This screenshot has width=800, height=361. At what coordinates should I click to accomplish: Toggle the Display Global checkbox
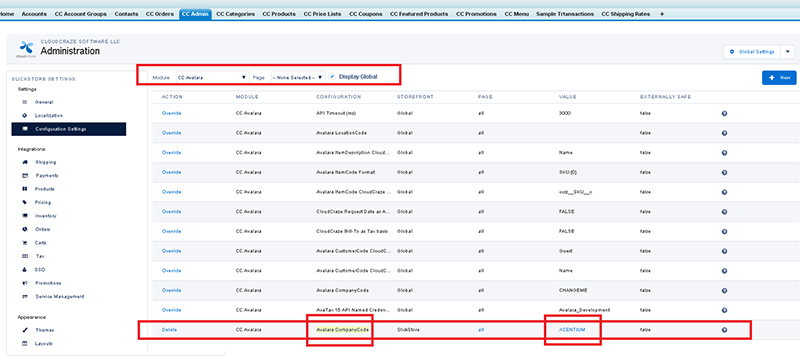tap(332, 76)
